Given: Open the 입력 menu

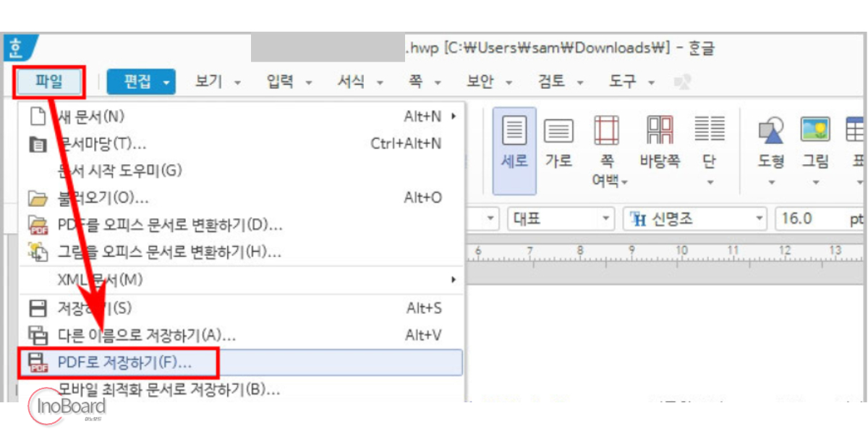Looking at the screenshot, I should click(280, 82).
